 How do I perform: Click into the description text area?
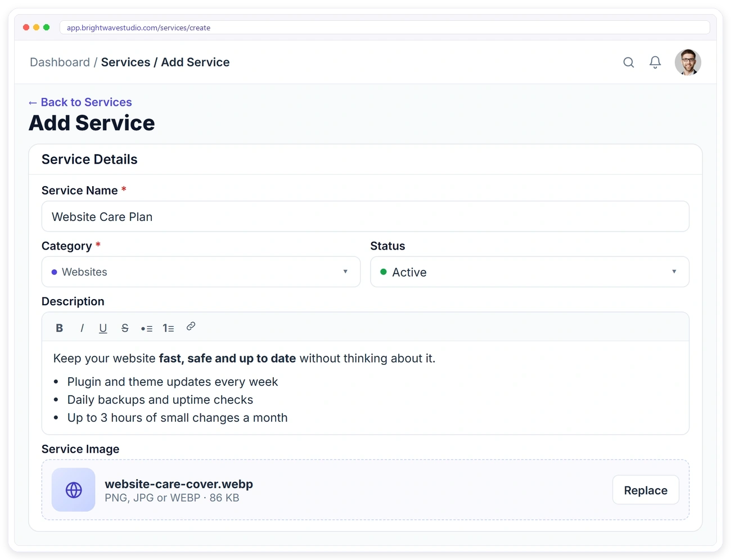(x=365, y=388)
